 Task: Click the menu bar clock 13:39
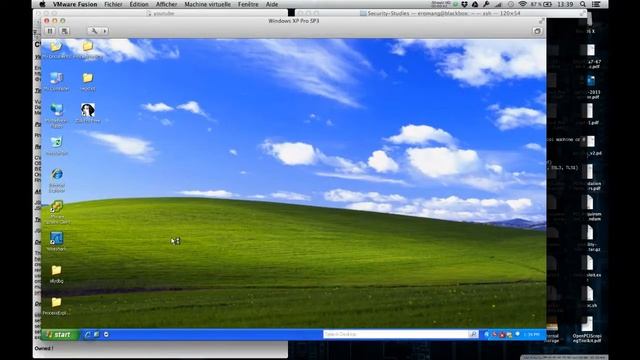point(565,4)
